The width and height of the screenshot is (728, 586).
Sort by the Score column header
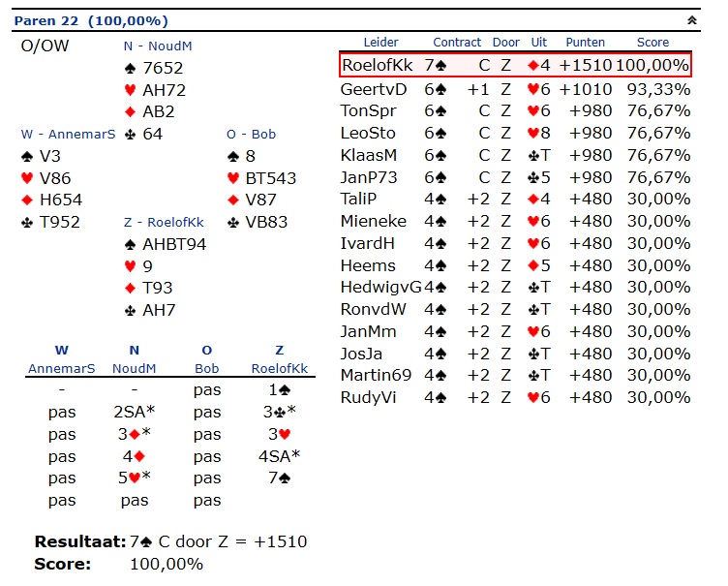click(652, 43)
